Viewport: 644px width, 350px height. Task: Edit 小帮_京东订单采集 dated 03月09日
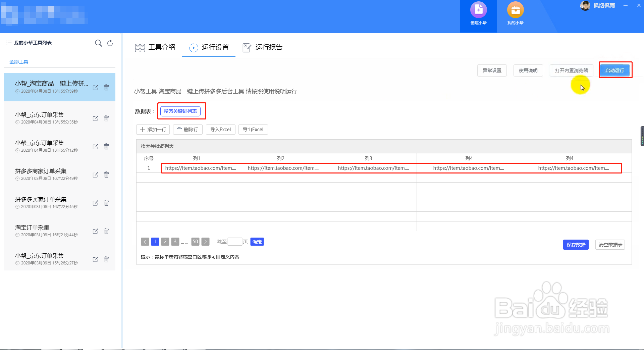tap(95, 259)
